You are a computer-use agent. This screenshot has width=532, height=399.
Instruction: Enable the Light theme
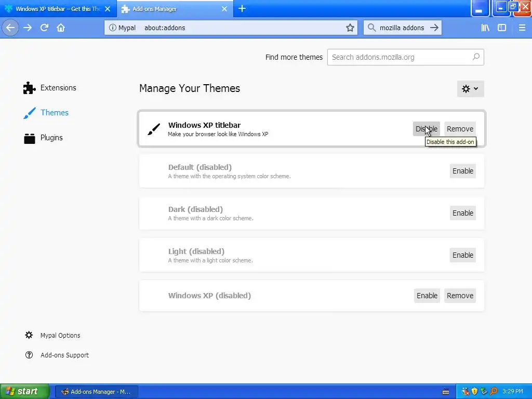pyautogui.click(x=463, y=255)
